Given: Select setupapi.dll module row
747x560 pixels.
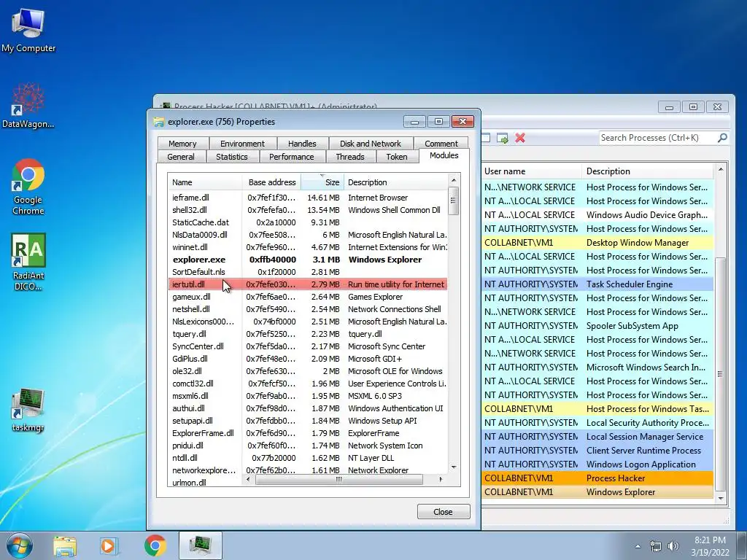Looking at the screenshot, I should pos(308,421).
